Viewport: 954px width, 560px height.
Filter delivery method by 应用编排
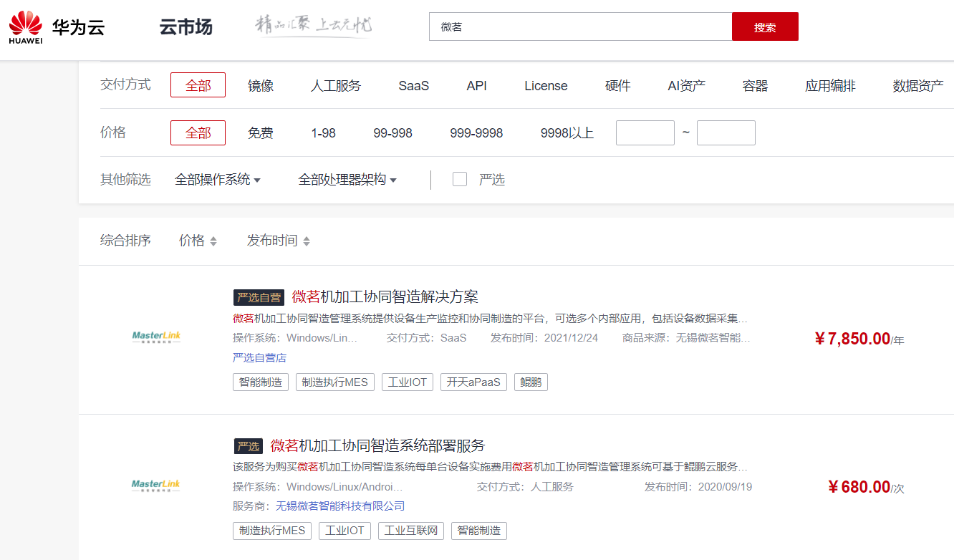pyautogui.click(x=830, y=86)
